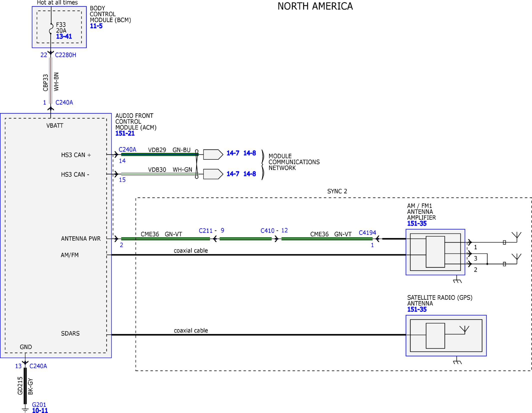The width and height of the screenshot is (532, 413).
Task: Click the VDB29 GN-BU wire
Action: pyautogui.click(x=160, y=155)
